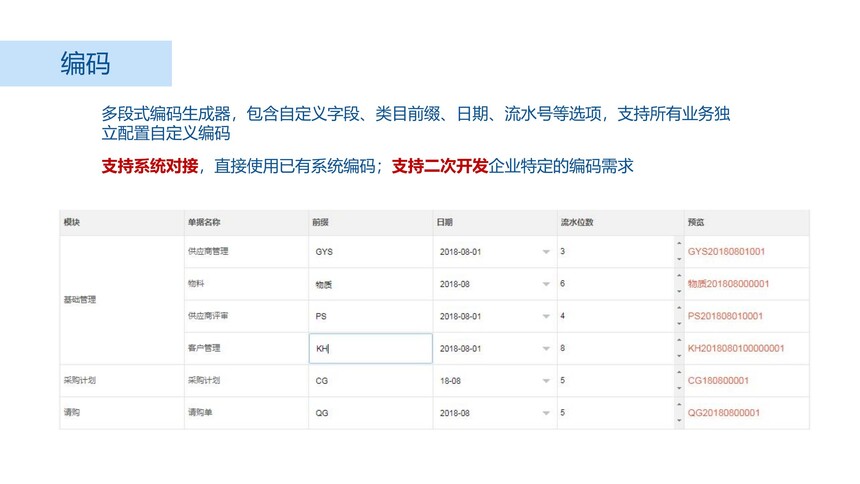Open date dropdown in 物料 row
Screen dimensions: 860x484
[546, 284]
